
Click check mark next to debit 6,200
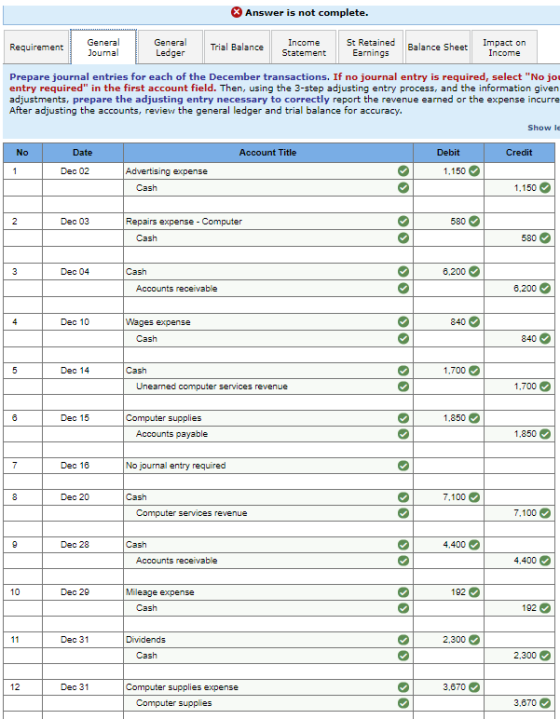tap(474, 271)
